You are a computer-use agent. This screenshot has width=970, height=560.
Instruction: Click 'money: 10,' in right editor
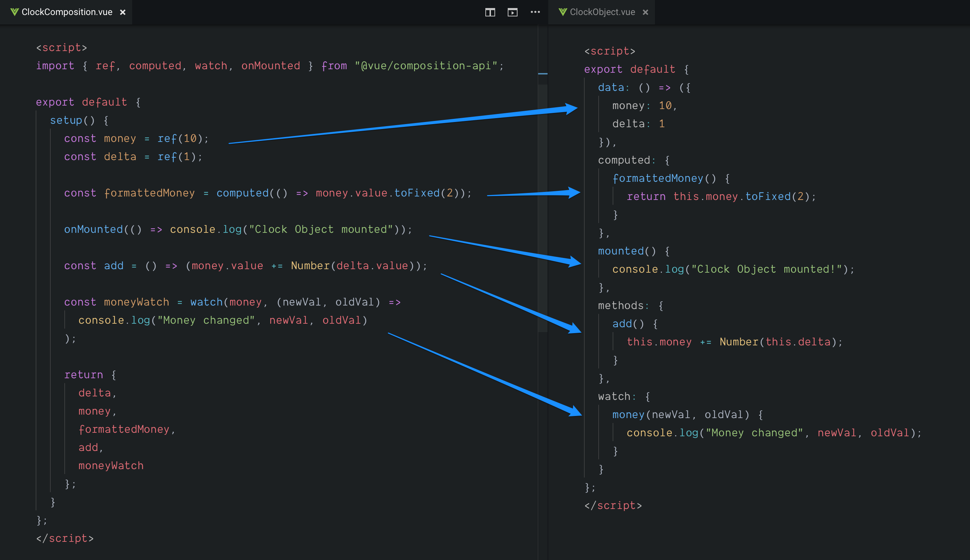pos(644,105)
